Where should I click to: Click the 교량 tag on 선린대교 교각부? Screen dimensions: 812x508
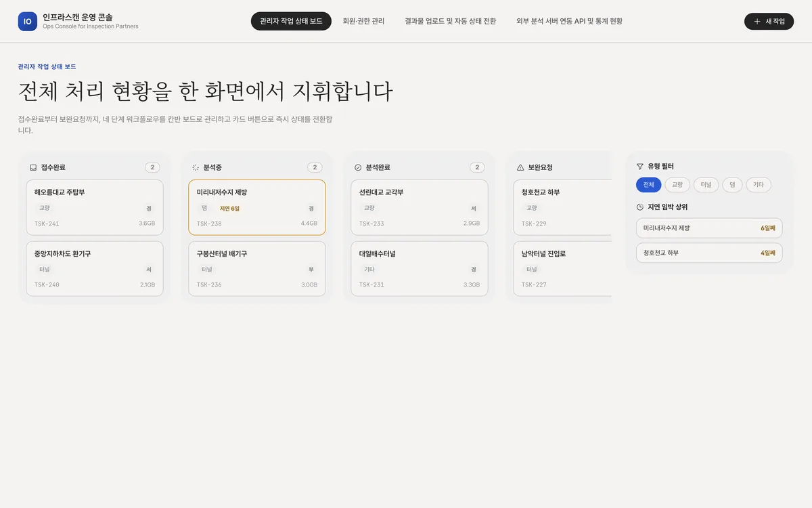coord(369,208)
